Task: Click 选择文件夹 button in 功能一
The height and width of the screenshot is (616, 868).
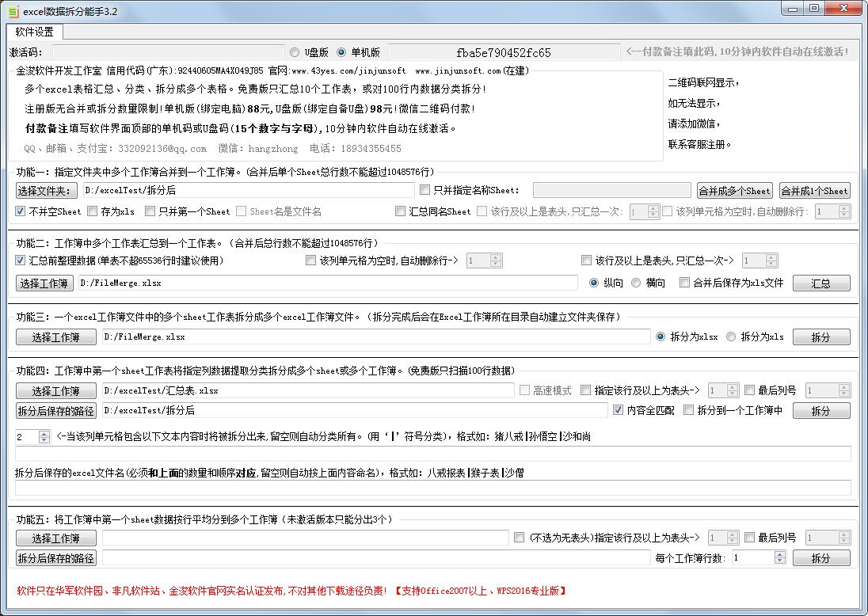Action: (x=46, y=190)
